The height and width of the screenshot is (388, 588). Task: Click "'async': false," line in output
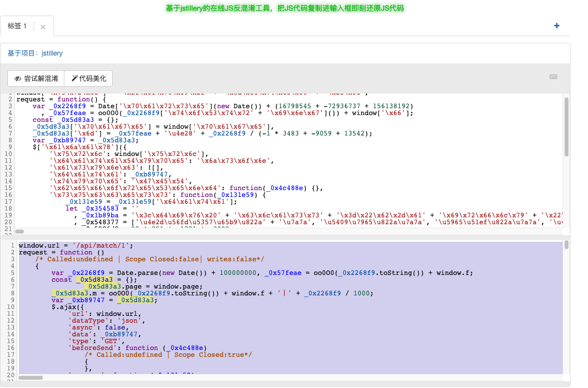pyautogui.click(x=98, y=327)
